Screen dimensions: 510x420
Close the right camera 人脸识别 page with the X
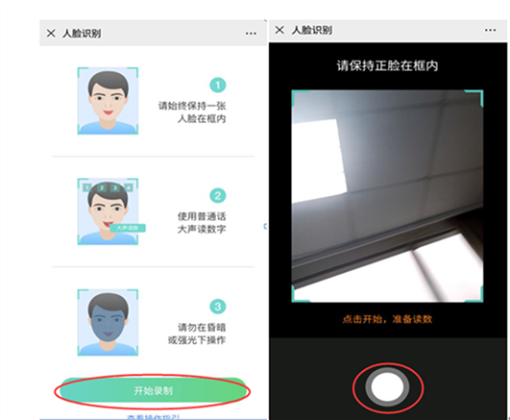[x=279, y=30]
